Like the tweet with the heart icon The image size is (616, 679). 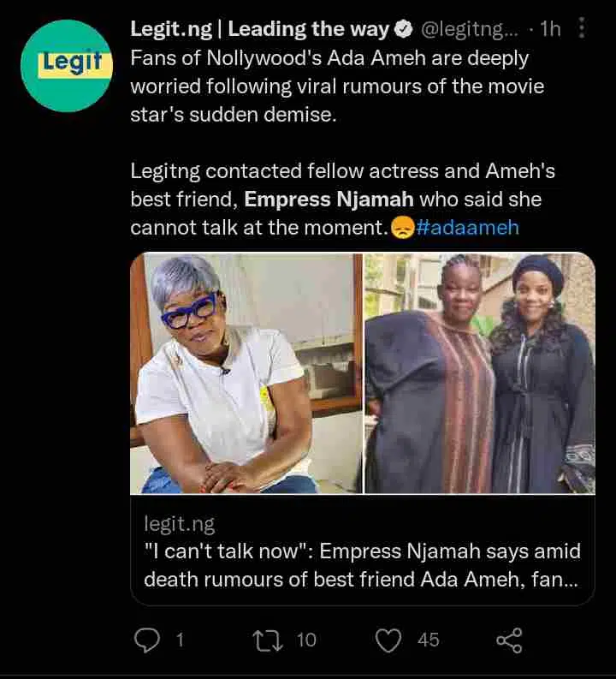pos(389,640)
